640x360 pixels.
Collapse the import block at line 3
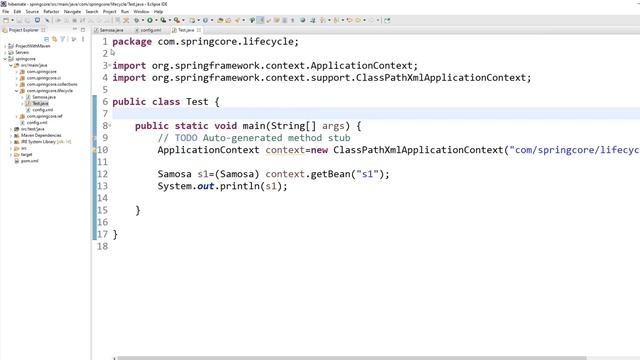(110, 65)
